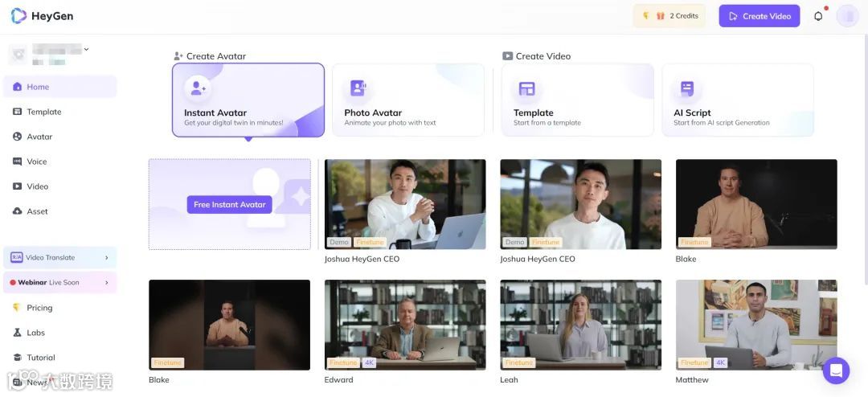Click the Create Video button

coord(759,16)
